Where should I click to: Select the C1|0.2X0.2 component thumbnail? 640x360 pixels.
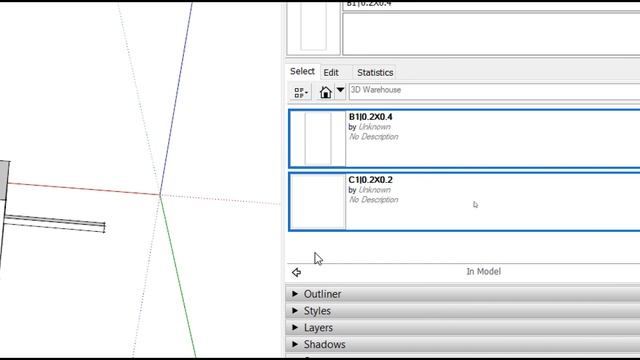pyautogui.click(x=318, y=202)
